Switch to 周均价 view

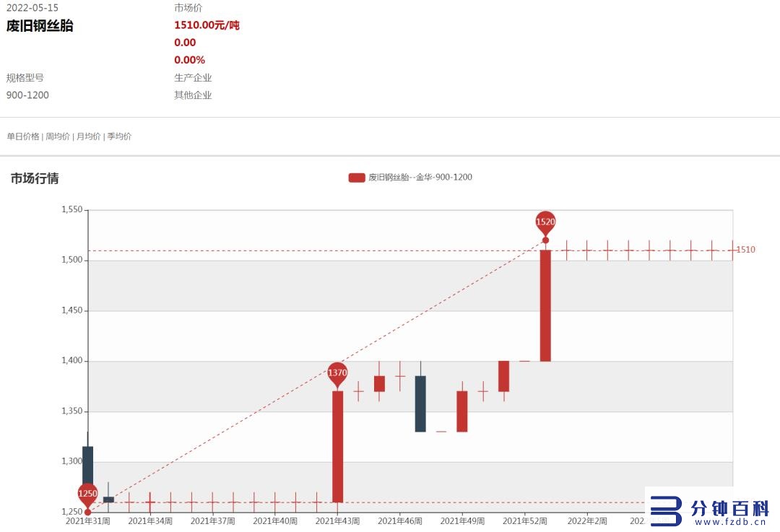click(58, 136)
